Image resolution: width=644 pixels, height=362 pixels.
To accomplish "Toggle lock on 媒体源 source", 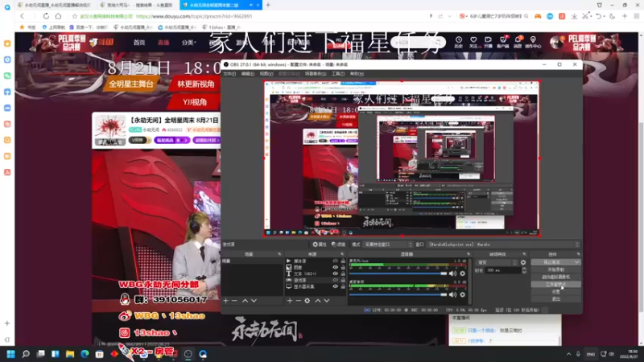I will (343, 261).
